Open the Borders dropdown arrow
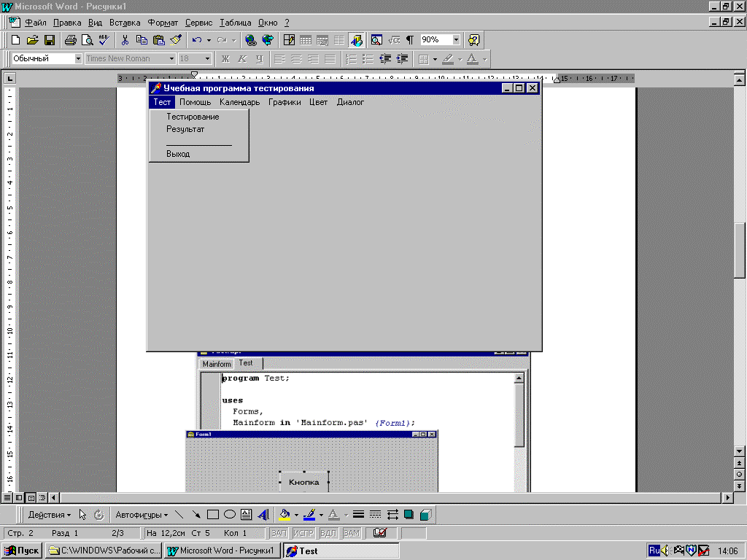Image resolution: width=747 pixels, height=560 pixels. [x=435, y=59]
